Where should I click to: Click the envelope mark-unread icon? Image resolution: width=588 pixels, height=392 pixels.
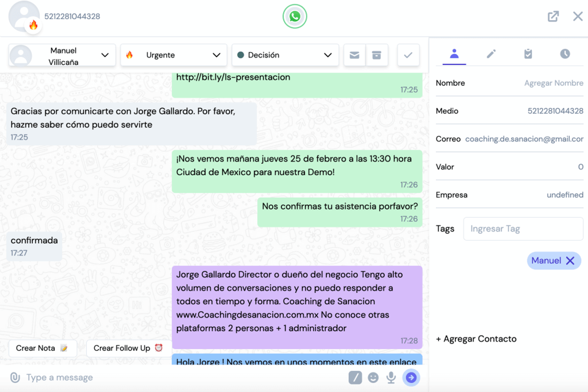(x=354, y=55)
